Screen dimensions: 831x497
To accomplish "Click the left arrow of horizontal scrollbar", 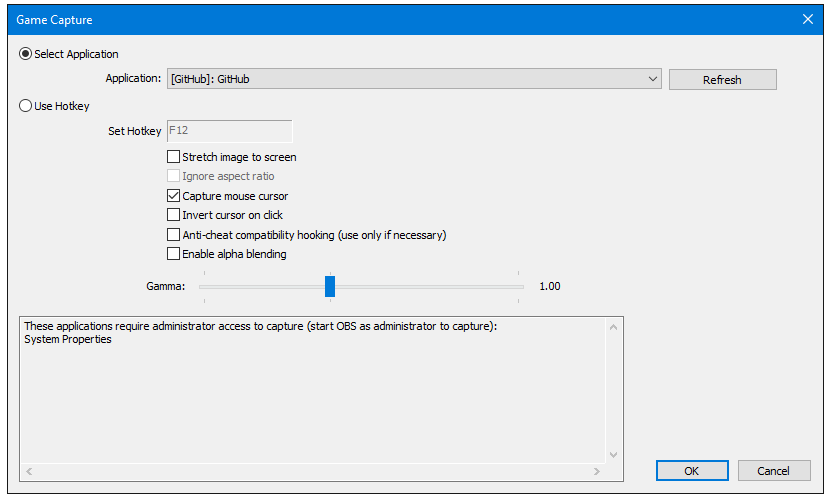I will point(29,471).
